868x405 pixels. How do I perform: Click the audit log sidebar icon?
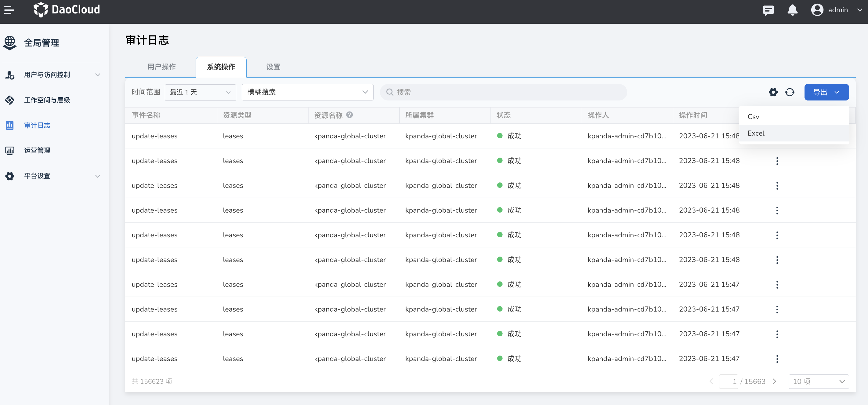(10, 126)
